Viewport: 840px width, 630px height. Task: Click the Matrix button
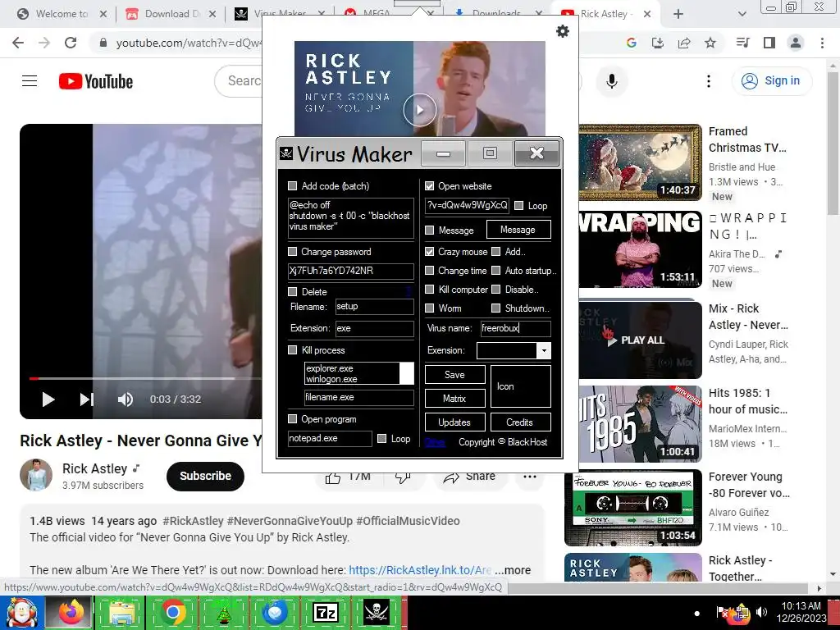click(454, 398)
